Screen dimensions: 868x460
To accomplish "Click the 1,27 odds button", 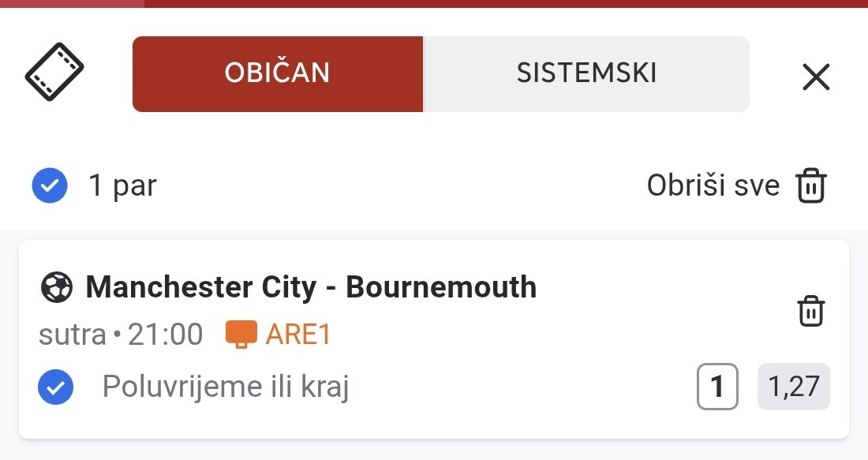I will coord(793,387).
